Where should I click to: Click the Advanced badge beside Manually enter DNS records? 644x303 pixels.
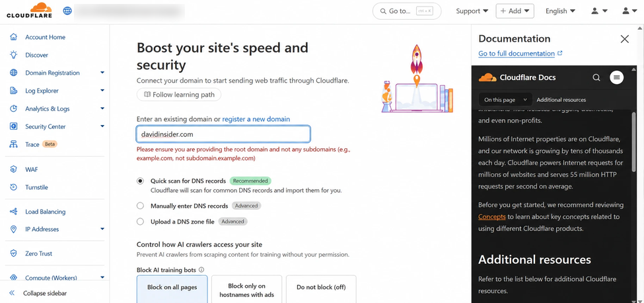point(246,206)
